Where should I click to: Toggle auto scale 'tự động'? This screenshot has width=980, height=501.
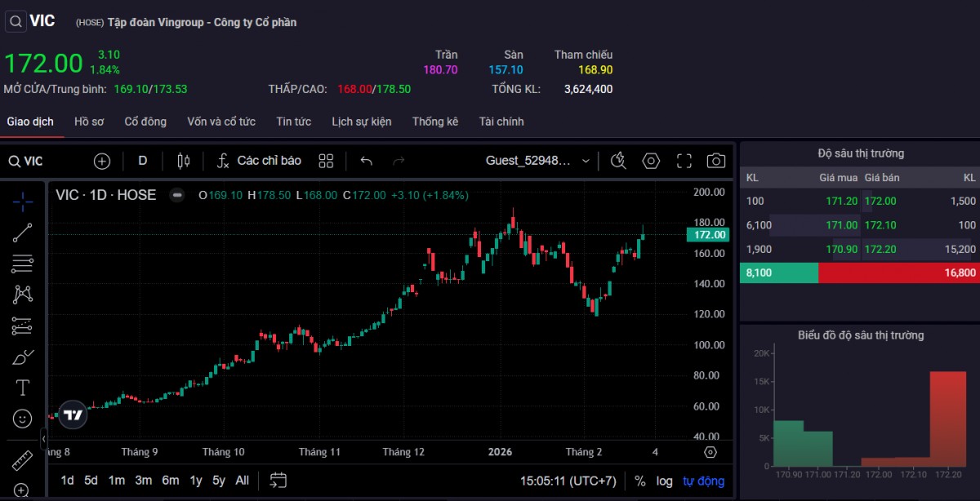[x=703, y=481]
